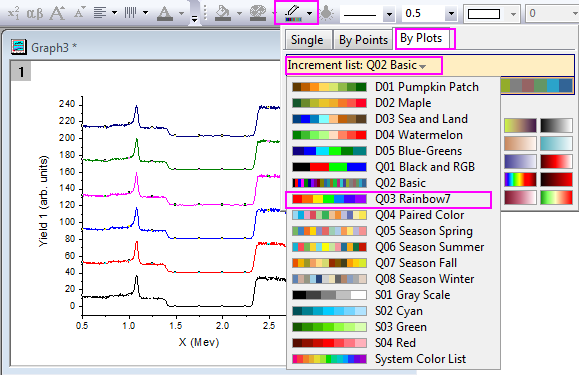579x377 pixels.
Task: Pick the blue-to-white gradient swatch
Action: 520,162
